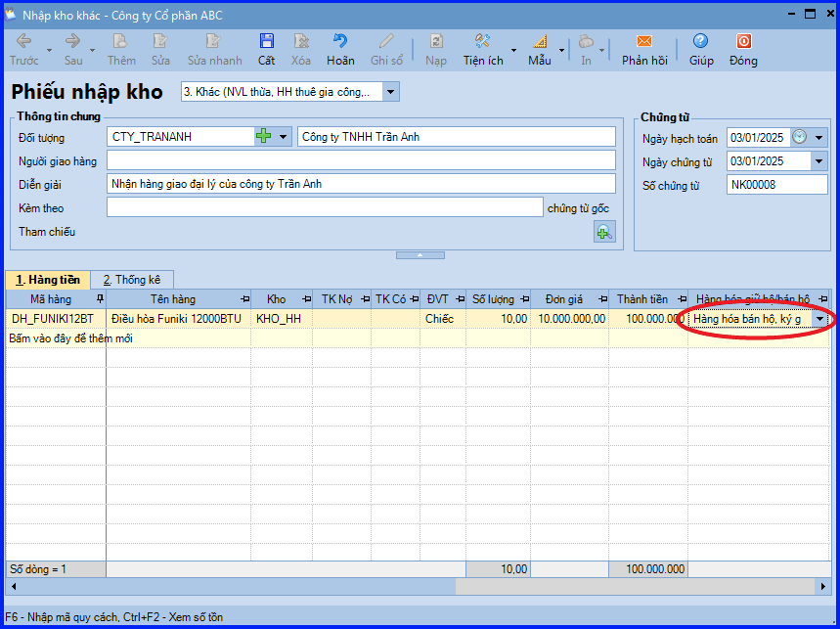840x629 pixels.
Task: Click the clock icon beside Ngày hạch toán
Action: point(799,137)
